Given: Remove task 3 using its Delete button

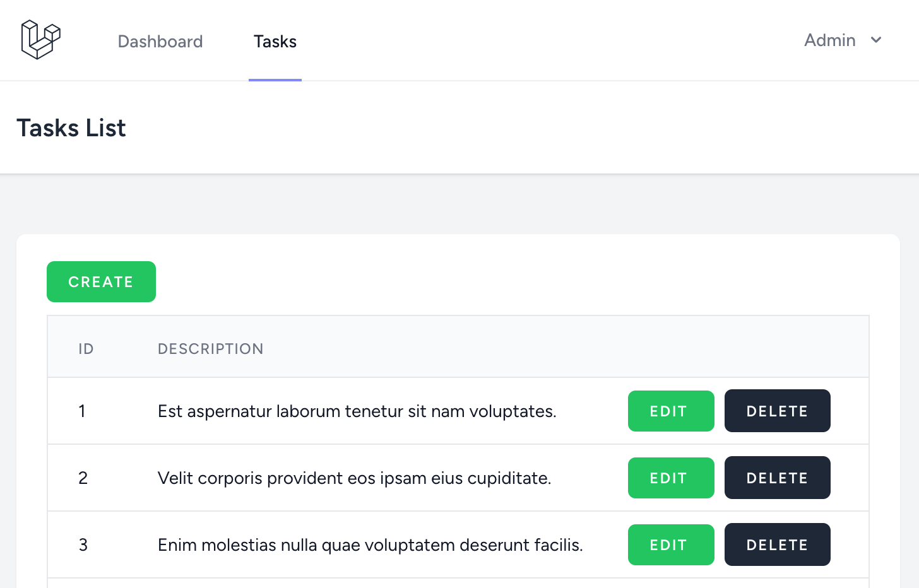Looking at the screenshot, I should 777,544.
